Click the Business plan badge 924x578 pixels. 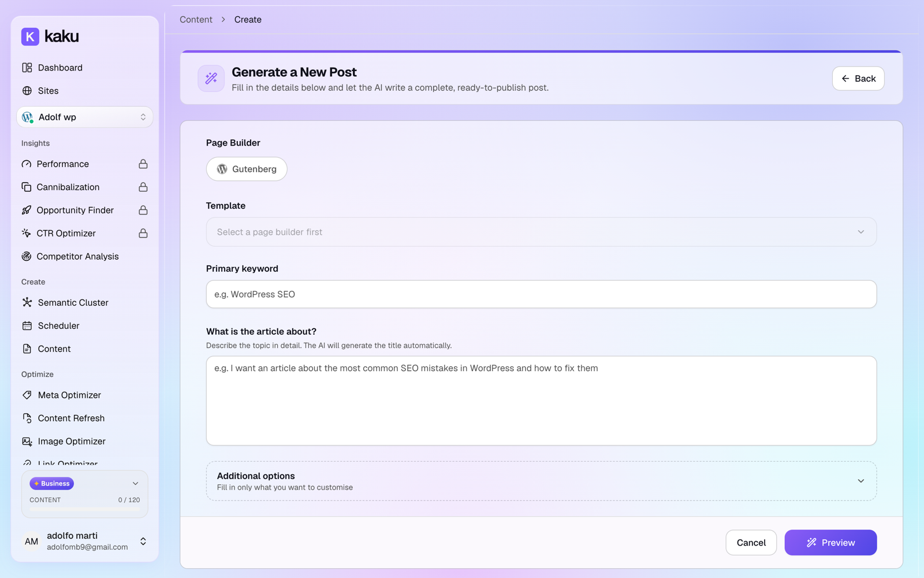tap(52, 484)
